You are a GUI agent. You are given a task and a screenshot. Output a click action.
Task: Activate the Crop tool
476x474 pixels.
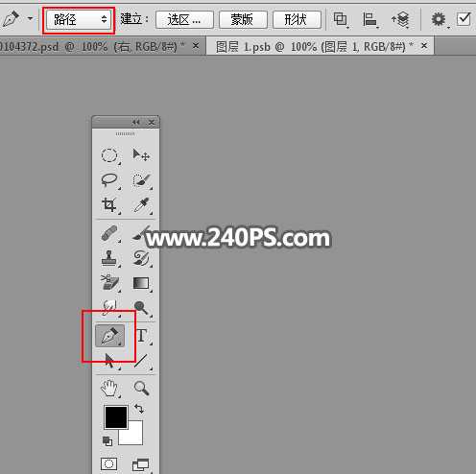(x=109, y=205)
